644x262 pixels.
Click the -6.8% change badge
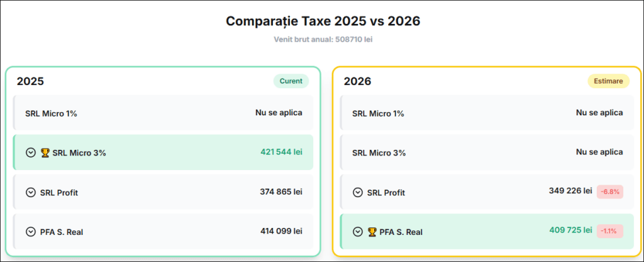pyautogui.click(x=610, y=191)
